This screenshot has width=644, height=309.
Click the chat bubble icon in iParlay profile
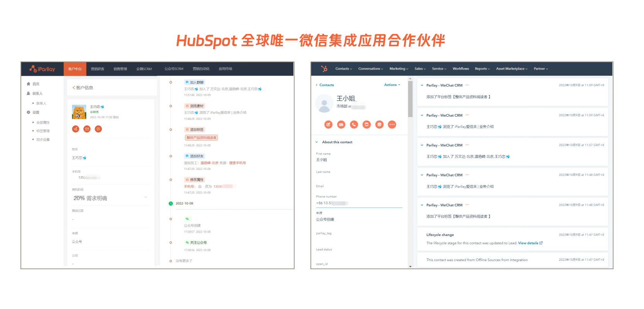[x=98, y=129]
